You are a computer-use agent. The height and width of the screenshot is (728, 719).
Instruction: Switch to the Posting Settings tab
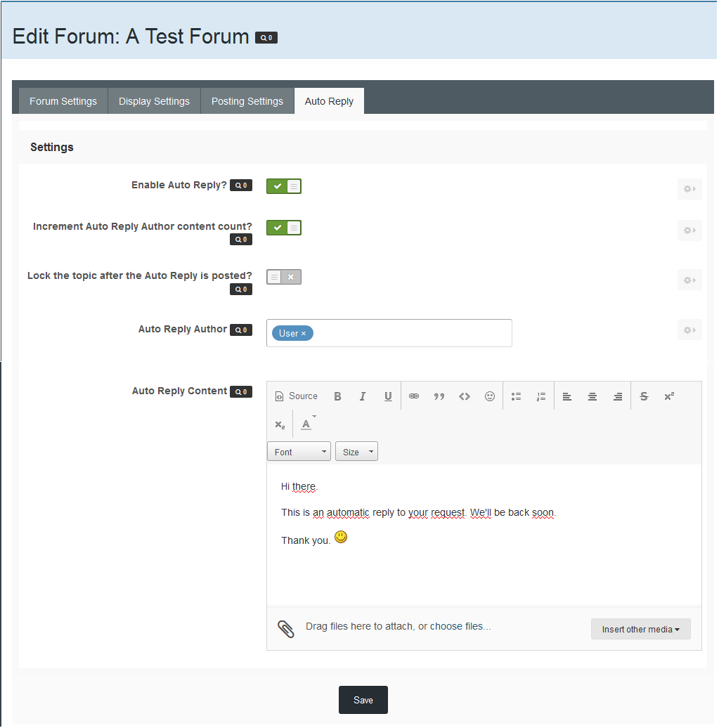(x=247, y=101)
